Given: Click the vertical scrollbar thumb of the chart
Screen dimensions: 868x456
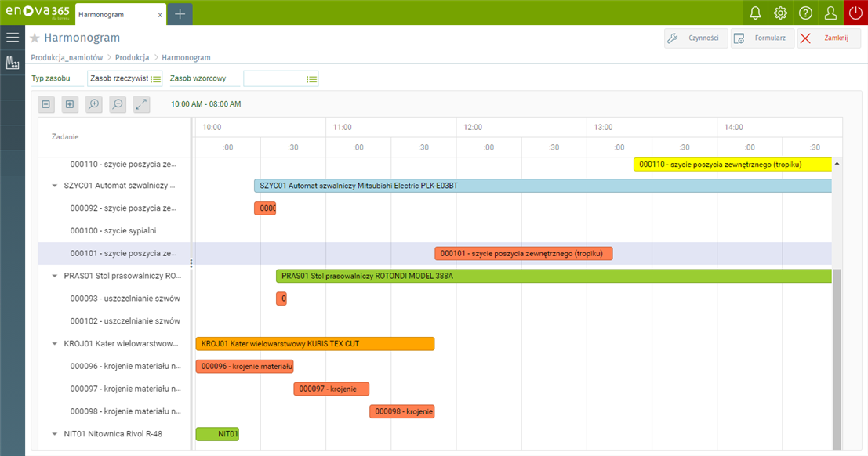Looking at the screenshot, I should [837, 359].
